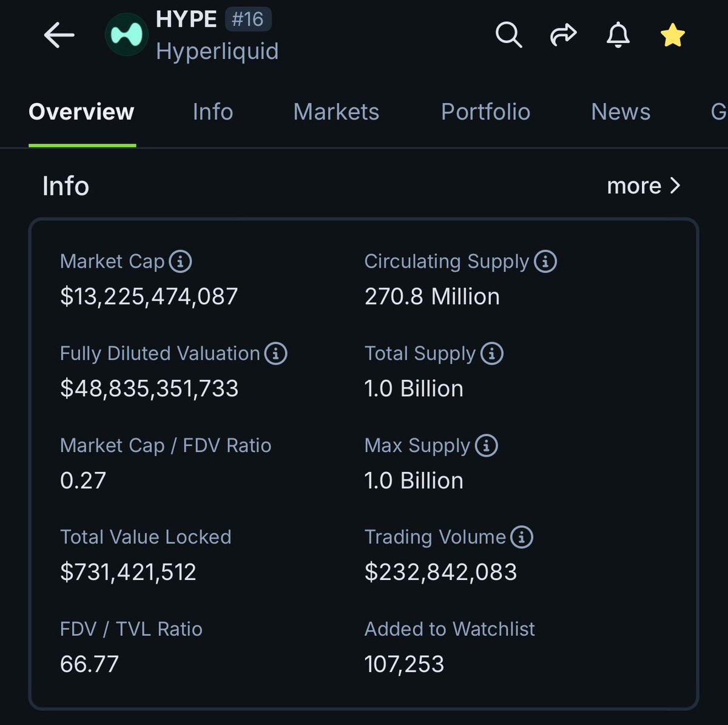
Task: Show Market Cap info tooltip
Action: [180, 261]
